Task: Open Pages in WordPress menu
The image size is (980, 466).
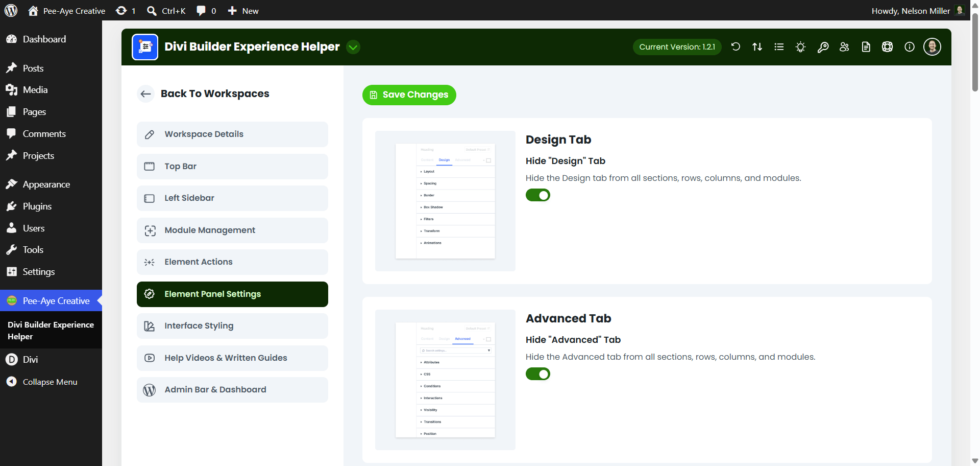Action: pos(51,112)
